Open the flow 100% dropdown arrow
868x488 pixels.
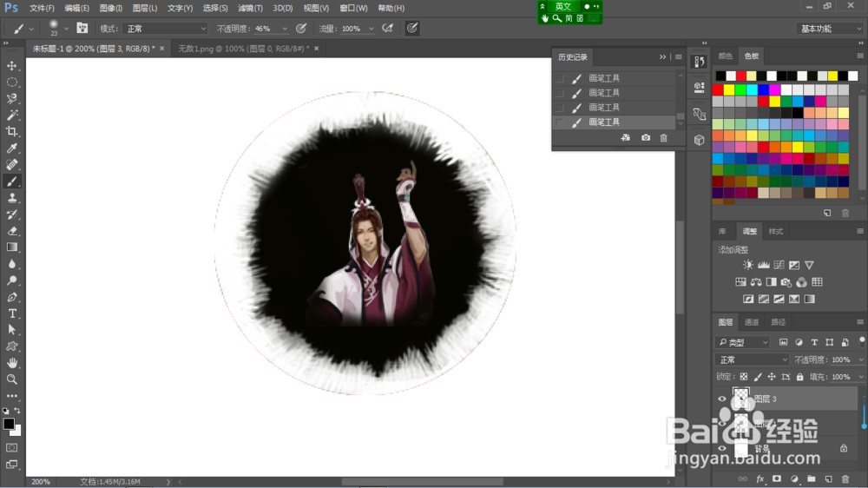371,29
